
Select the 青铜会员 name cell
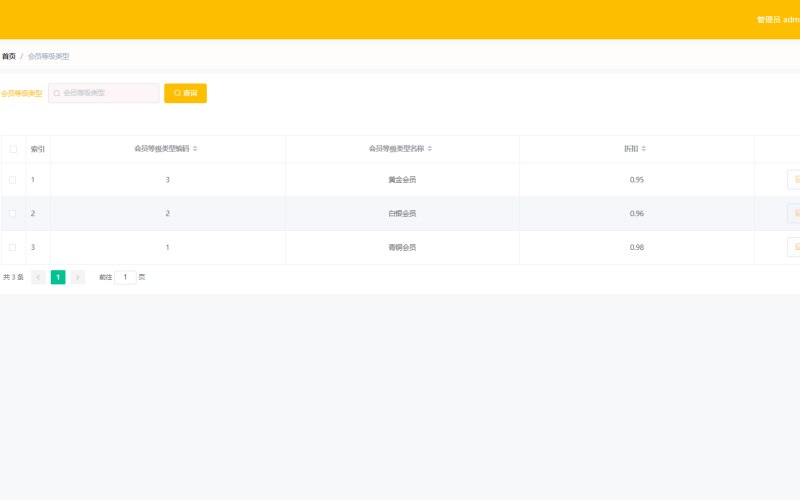click(x=402, y=247)
